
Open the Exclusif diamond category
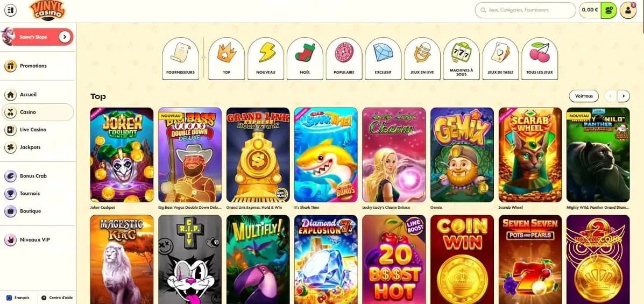point(383,58)
